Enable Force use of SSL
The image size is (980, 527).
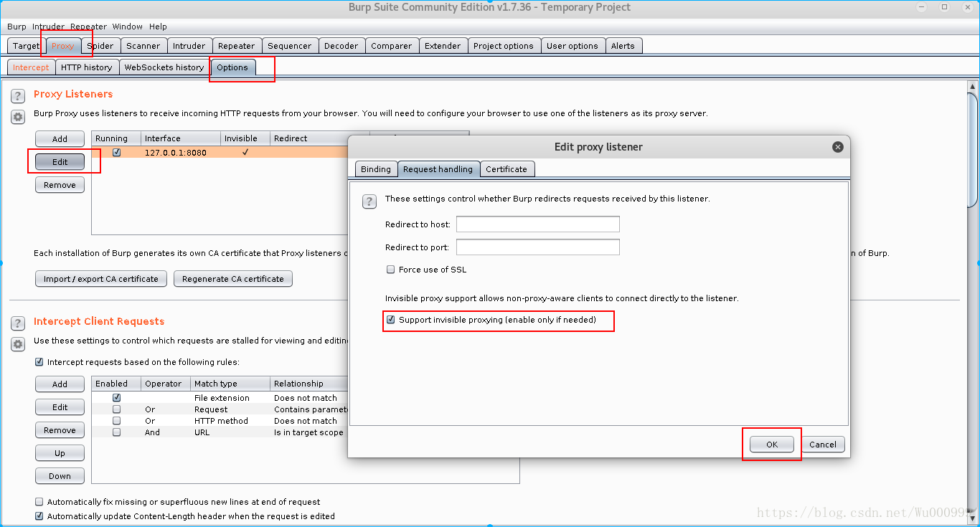click(391, 270)
